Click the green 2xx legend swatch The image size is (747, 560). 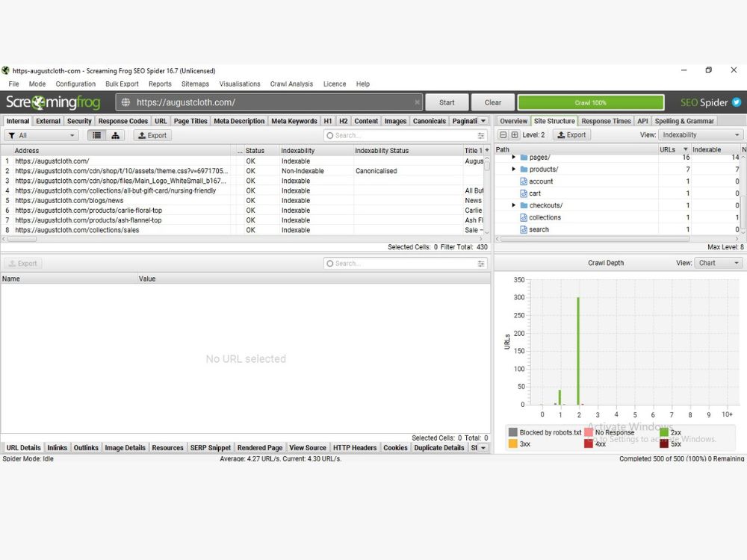[664, 432]
